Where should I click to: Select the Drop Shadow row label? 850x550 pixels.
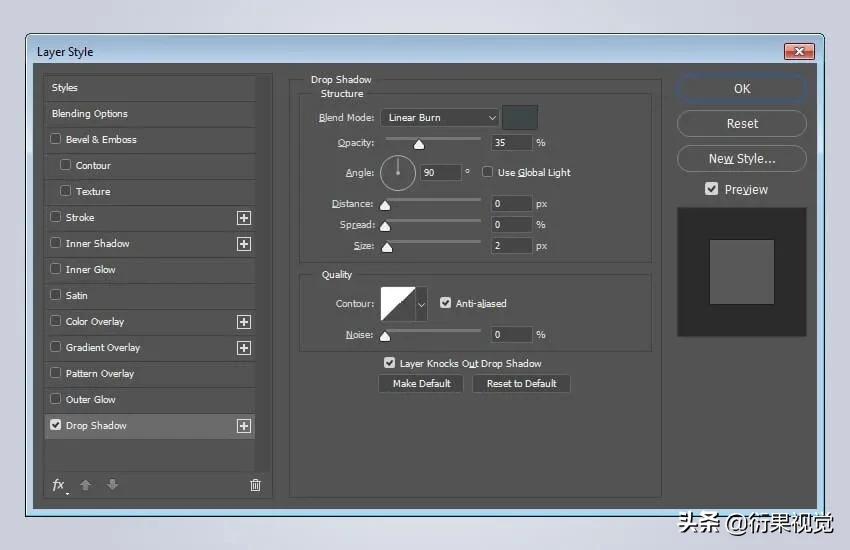click(x=96, y=426)
